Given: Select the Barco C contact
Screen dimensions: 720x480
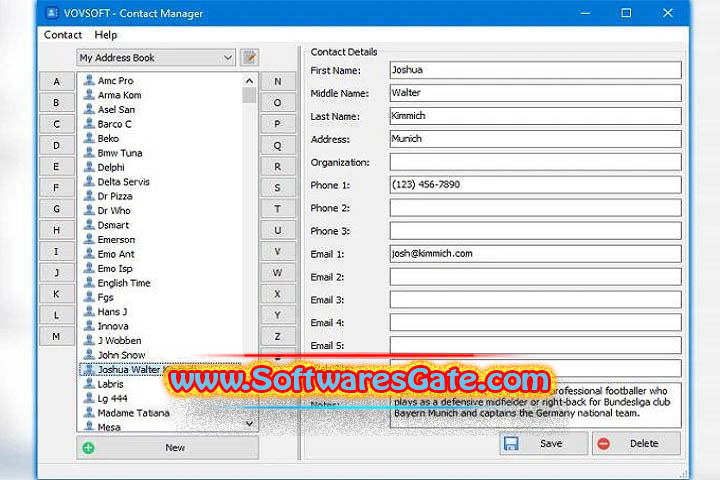Looking at the screenshot, I should pyautogui.click(x=114, y=124).
